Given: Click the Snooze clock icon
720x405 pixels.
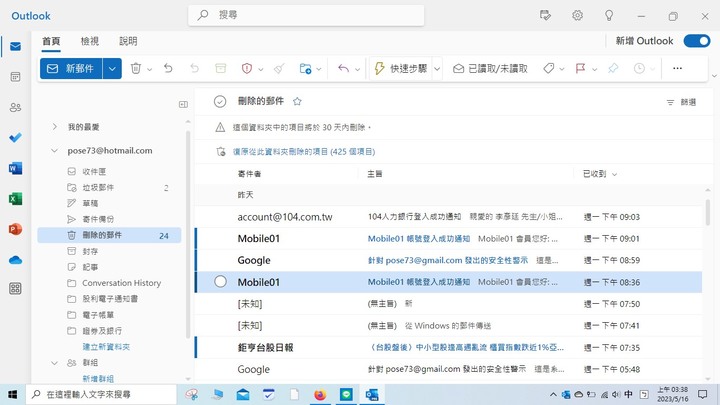Looking at the screenshot, I should pos(639,68).
